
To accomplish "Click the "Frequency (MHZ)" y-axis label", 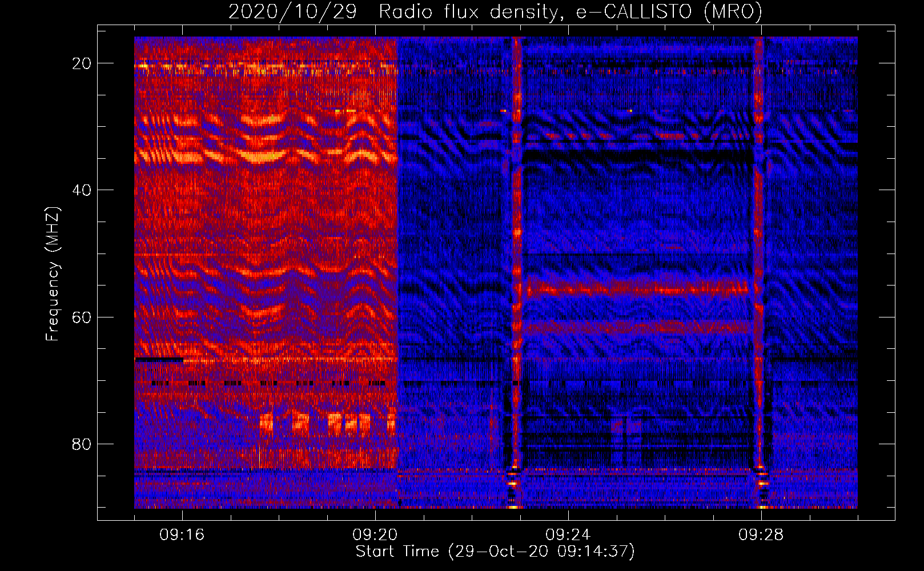I will click(x=53, y=274).
